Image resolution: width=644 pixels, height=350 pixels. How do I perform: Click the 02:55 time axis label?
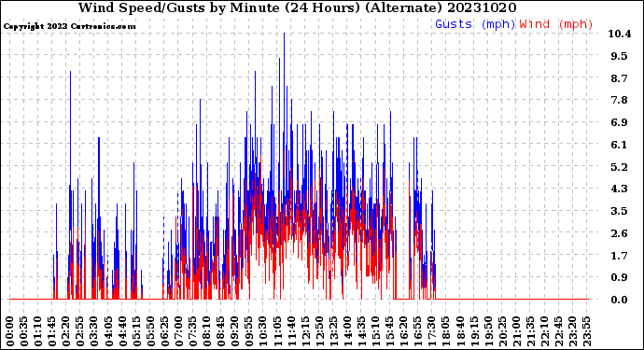(80, 330)
